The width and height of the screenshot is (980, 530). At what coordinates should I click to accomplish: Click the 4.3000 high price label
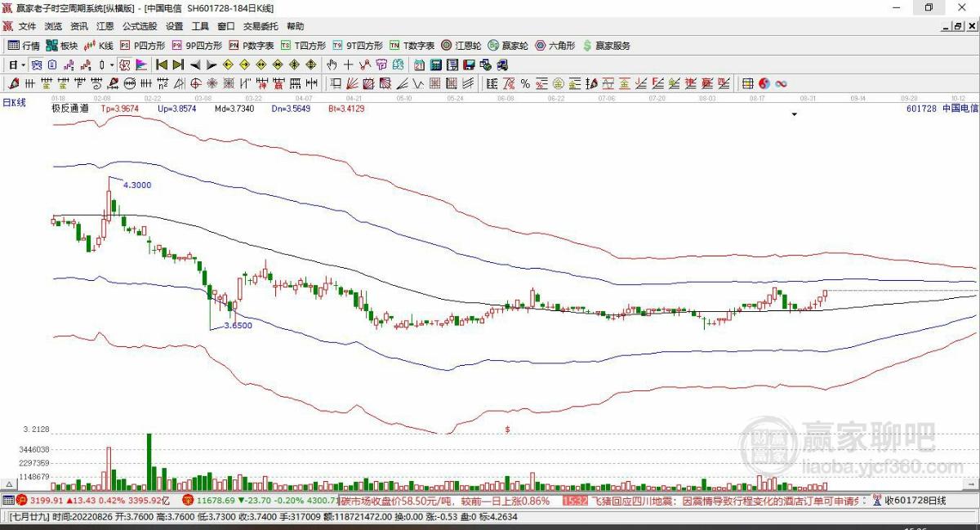pos(137,185)
